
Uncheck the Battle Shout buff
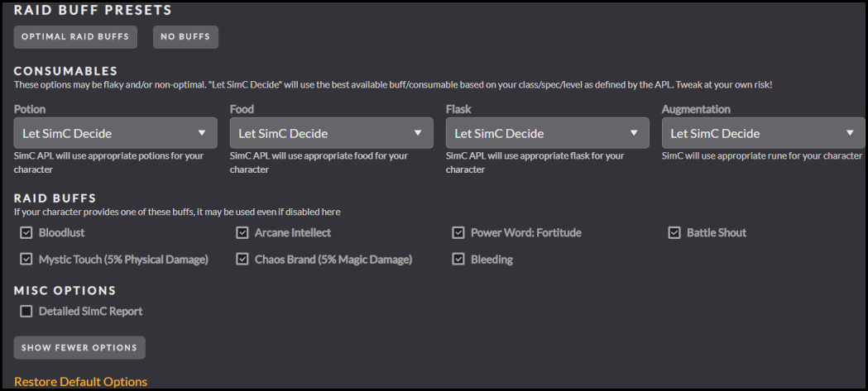pyautogui.click(x=674, y=233)
